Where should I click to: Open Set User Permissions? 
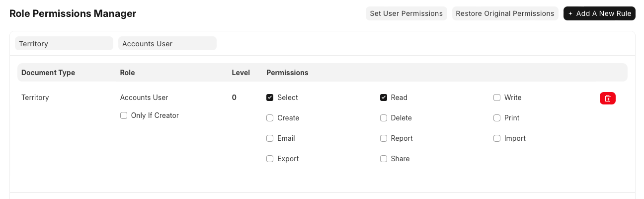coord(406,13)
